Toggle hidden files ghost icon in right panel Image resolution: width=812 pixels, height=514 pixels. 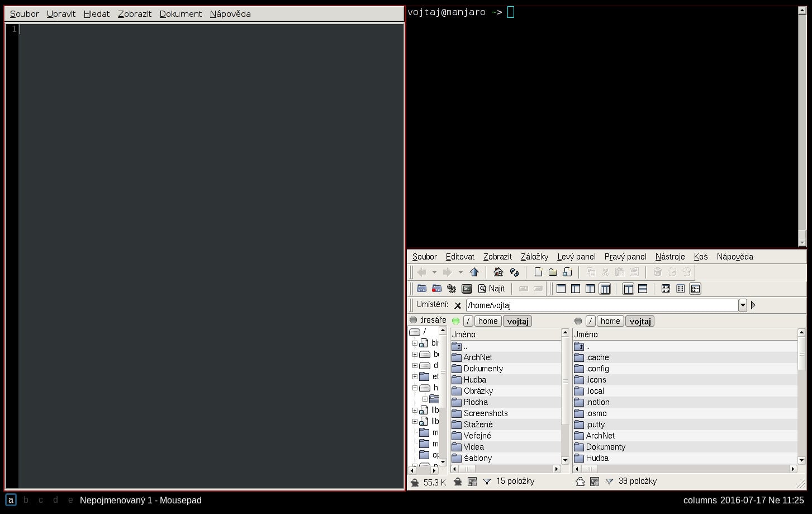pyautogui.click(x=580, y=482)
